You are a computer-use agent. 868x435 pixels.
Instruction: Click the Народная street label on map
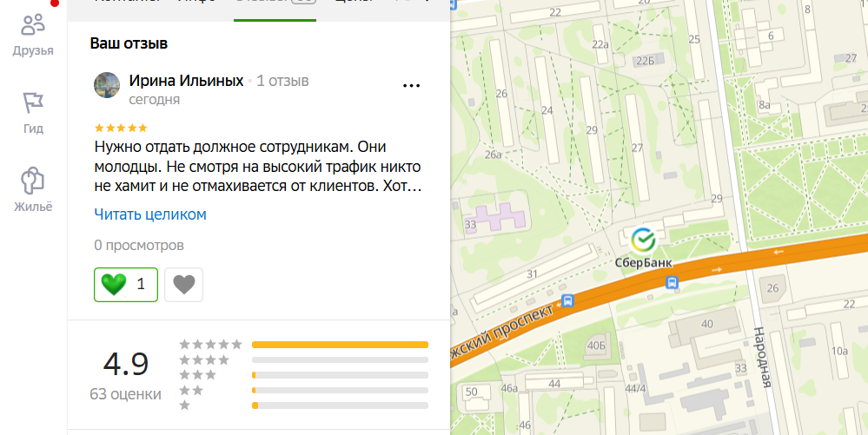760,357
